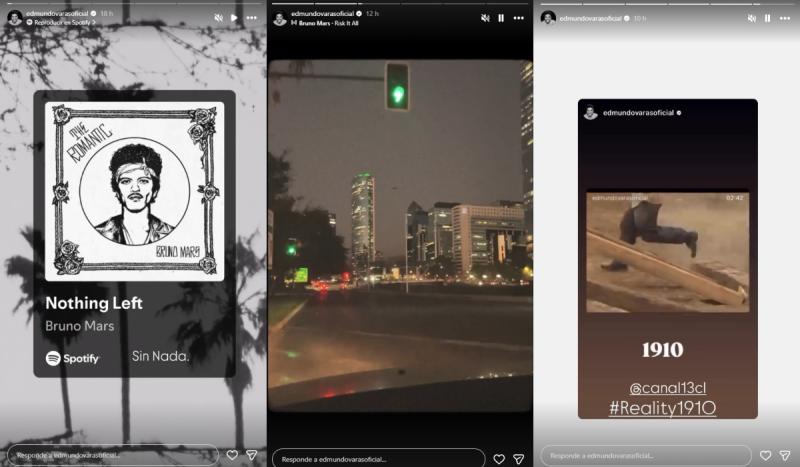The height and width of the screenshot is (467, 800).
Task: Share the right 1910 story
Action: pos(785,455)
